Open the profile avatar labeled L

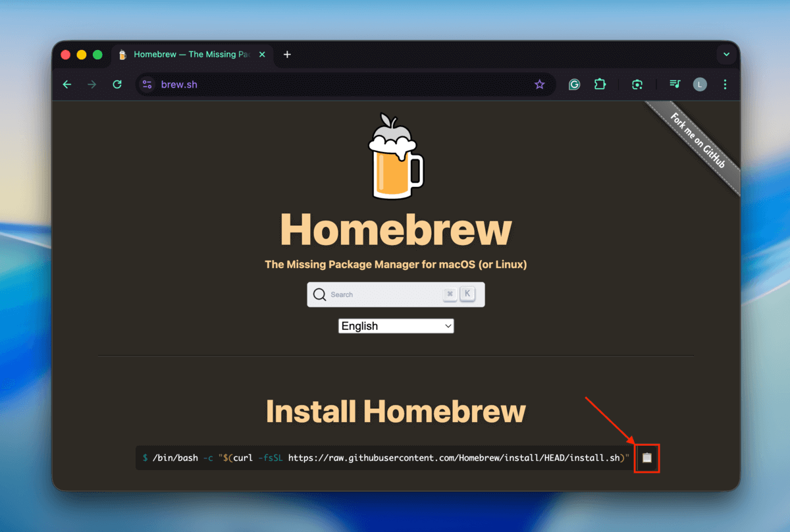699,84
